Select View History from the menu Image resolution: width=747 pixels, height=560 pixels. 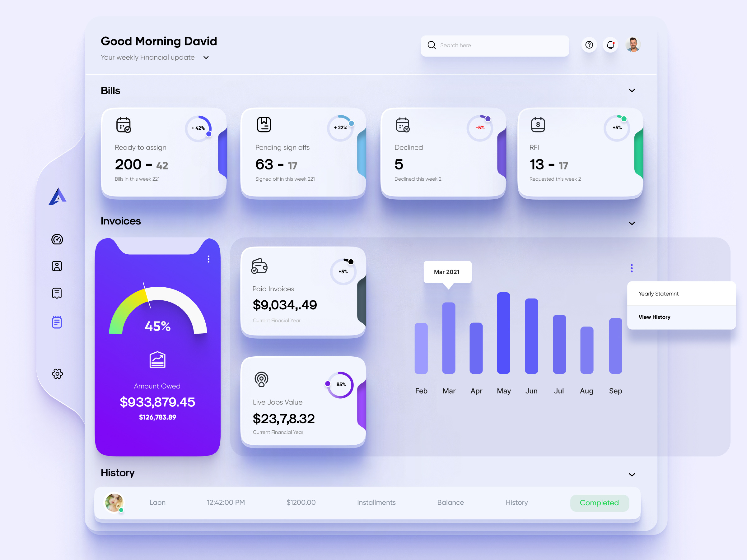pos(654,317)
